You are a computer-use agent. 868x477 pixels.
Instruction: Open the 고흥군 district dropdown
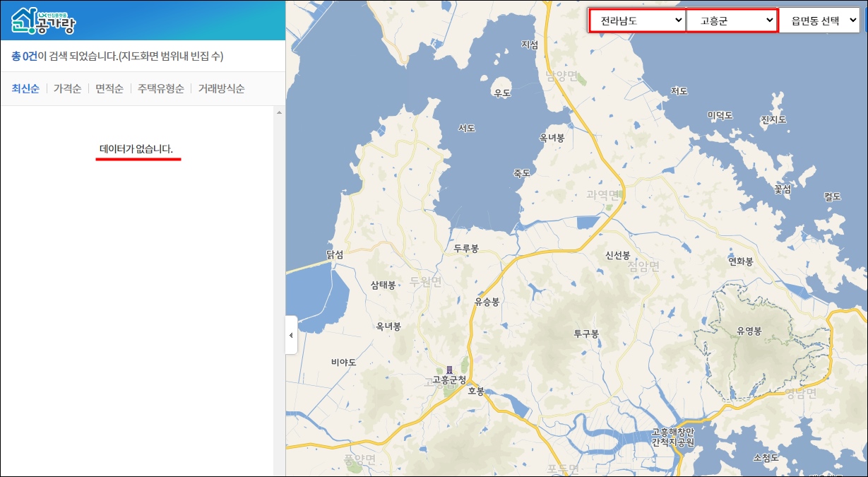click(732, 21)
